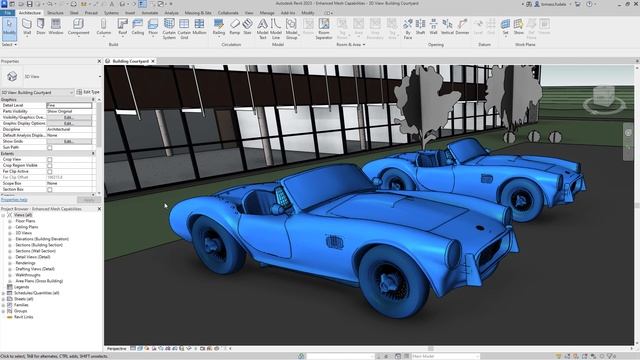This screenshot has width=640, height=360.
Task: Choose the By Face opening tool
Action: tap(408, 29)
